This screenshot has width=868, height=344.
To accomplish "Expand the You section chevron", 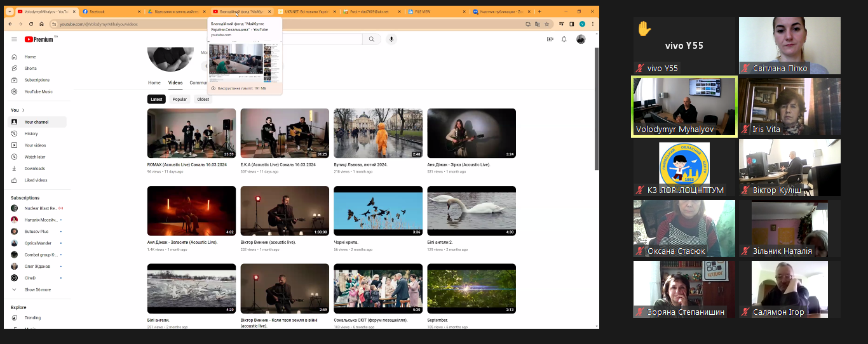I will point(23,110).
